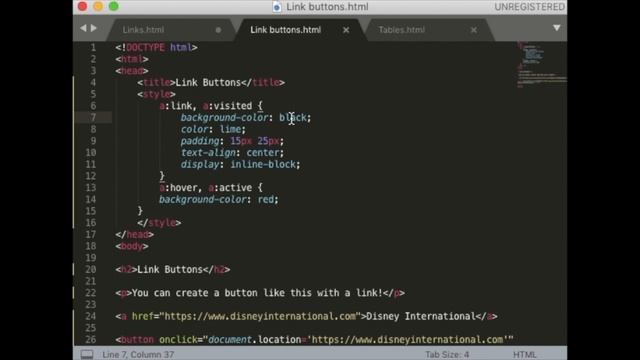Click display: inline-block declaration
The image size is (640, 360).
[240, 164]
